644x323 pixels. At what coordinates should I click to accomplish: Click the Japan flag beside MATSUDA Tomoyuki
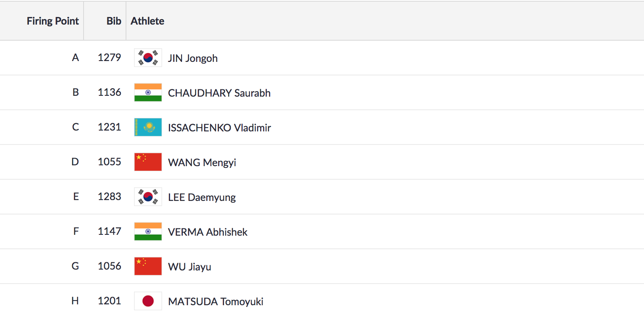148,301
